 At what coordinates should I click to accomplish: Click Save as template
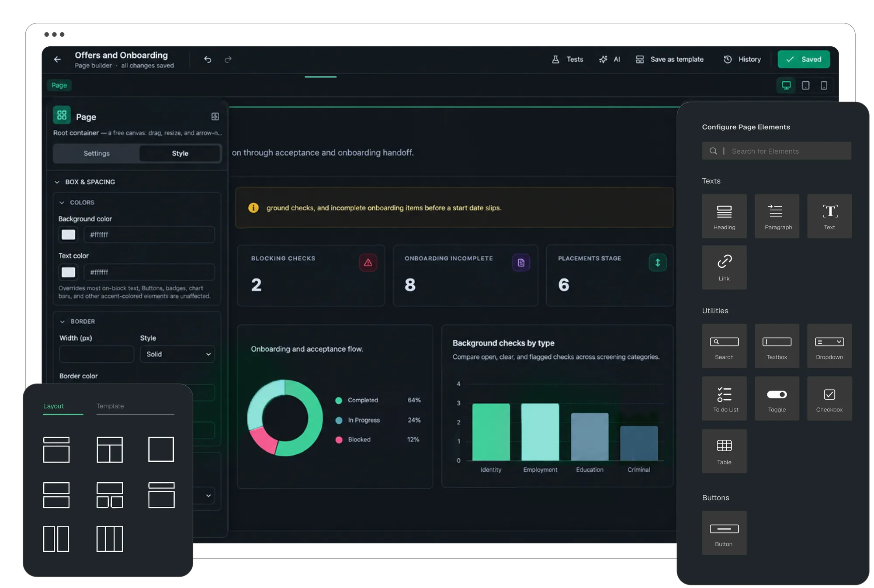[x=669, y=59]
